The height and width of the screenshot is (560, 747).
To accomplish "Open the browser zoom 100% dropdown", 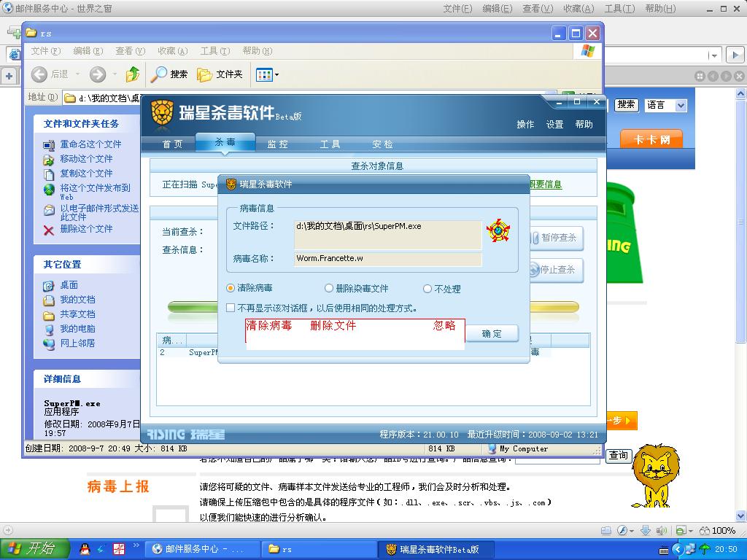I will pos(717,531).
